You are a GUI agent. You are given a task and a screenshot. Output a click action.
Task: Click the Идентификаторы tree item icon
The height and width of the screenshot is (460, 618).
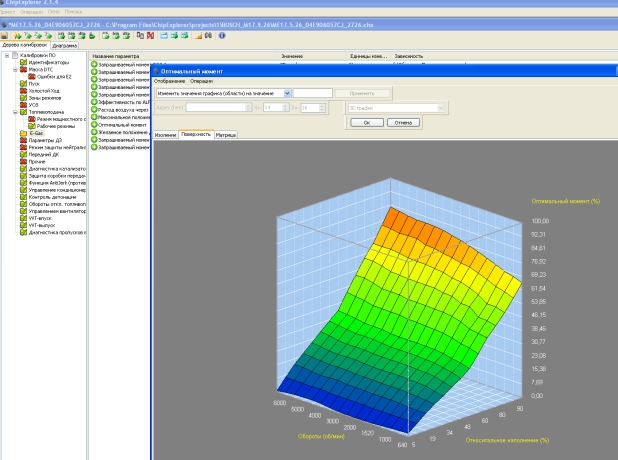tap(23, 62)
